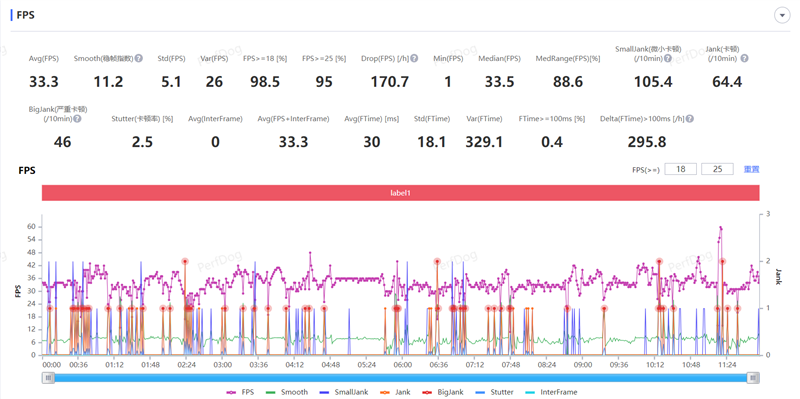This screenshot has width=800, height=399.
Task: Collapse the FPS section with the arrow button
Action: [782, 16]
